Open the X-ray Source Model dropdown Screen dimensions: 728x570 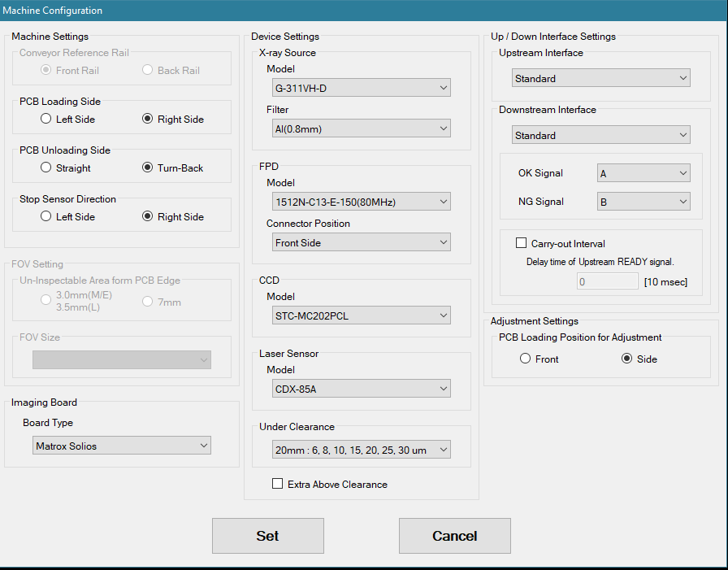(362, 87)
